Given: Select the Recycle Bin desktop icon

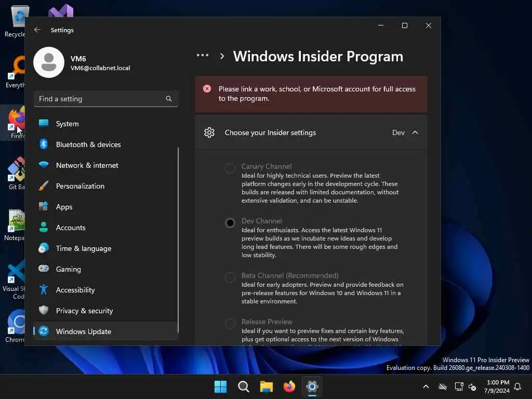Looking at the screenshot, I should pos(15,21).
